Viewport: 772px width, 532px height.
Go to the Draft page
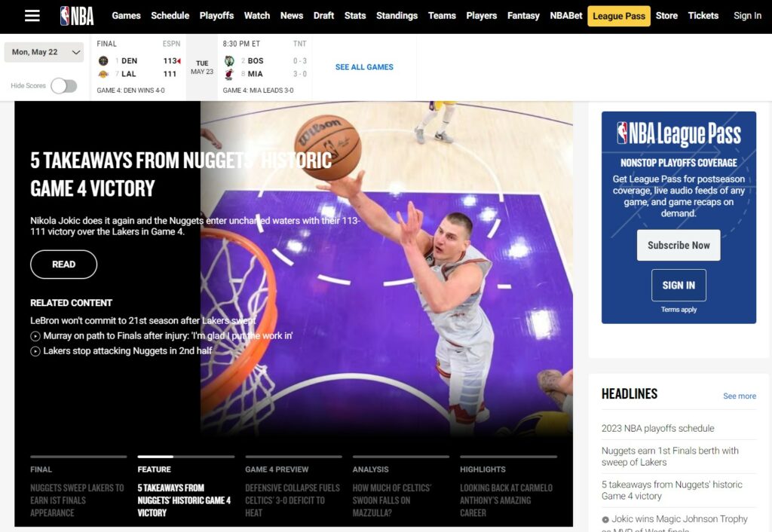323,16
